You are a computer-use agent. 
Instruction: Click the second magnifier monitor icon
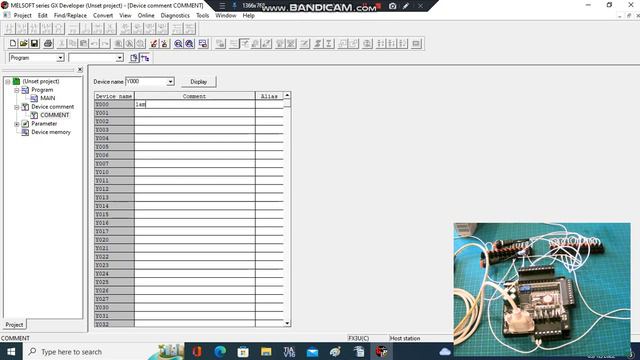(189, 43)
